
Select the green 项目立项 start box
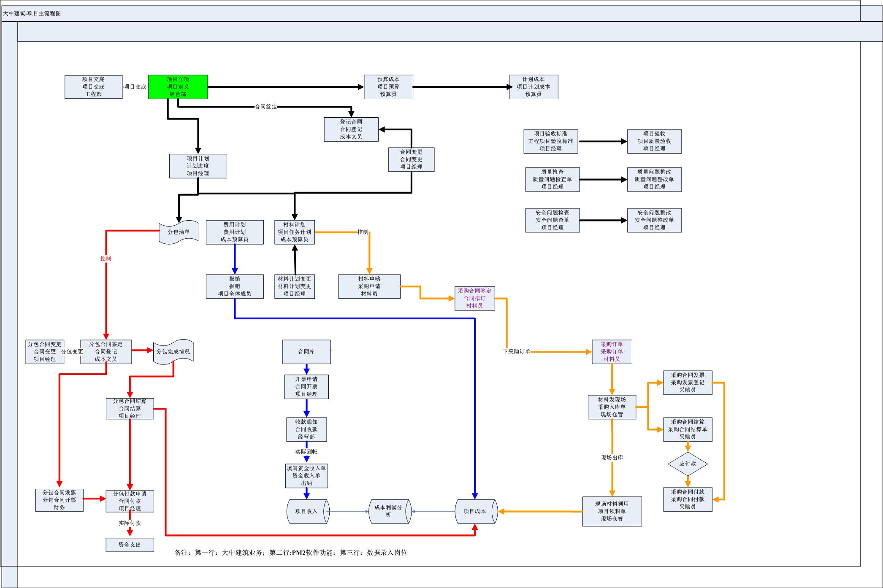point(178,87)
